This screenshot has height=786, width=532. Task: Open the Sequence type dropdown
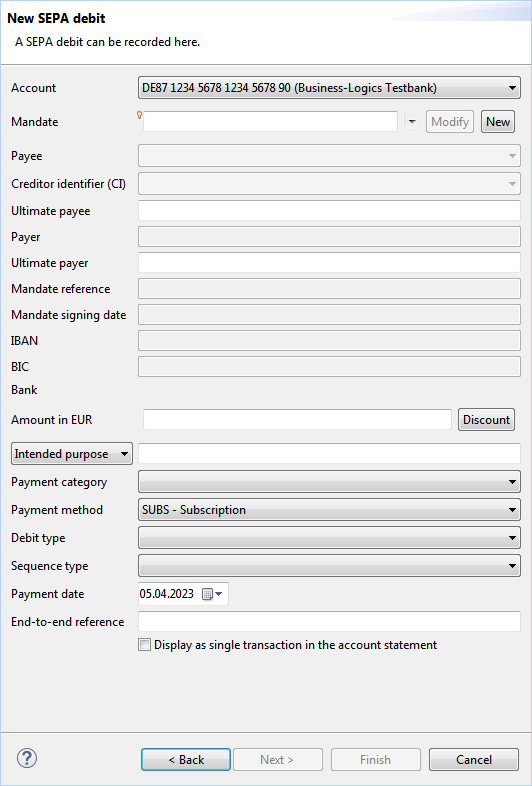[x=329, y=566]
